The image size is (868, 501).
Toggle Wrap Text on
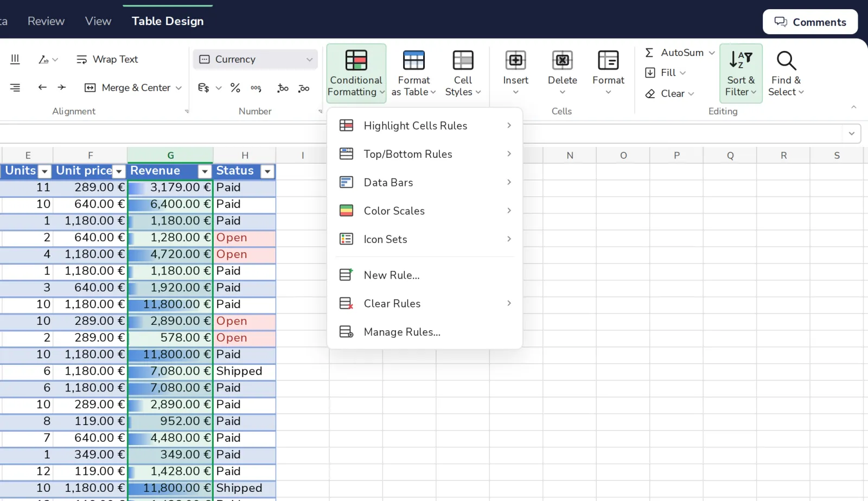coord(107,59)
